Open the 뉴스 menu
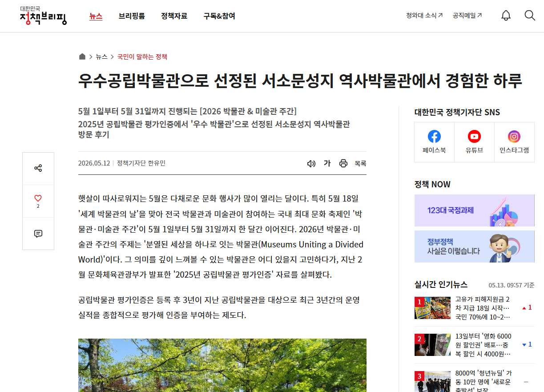 pos(96,16)
